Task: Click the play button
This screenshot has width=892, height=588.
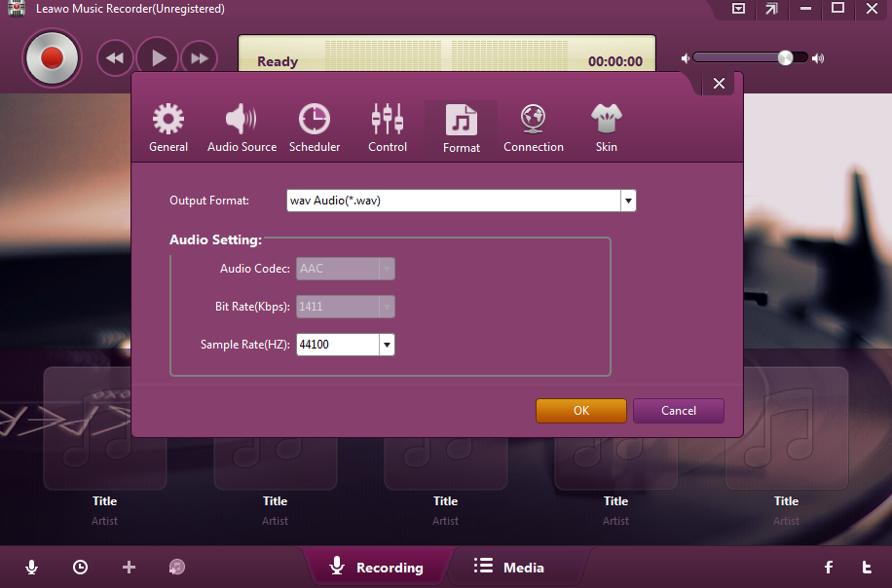Action: click(x=158, y=58)
